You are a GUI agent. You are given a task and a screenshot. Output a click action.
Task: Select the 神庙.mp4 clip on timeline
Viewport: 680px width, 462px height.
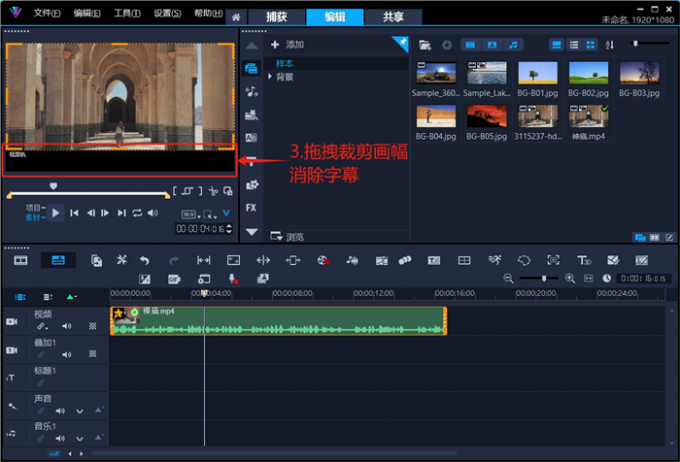point(278,321)
